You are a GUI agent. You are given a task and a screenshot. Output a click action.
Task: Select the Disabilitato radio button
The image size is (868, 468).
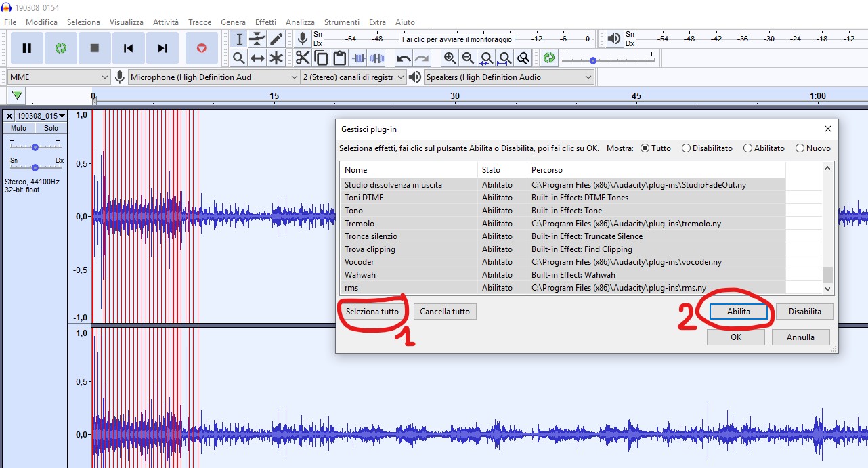coord(687,148)
